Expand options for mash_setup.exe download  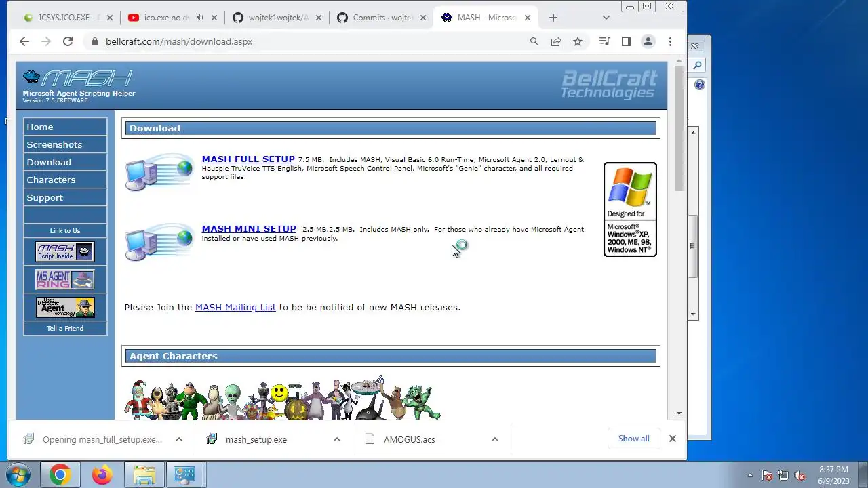click(337, 439)
